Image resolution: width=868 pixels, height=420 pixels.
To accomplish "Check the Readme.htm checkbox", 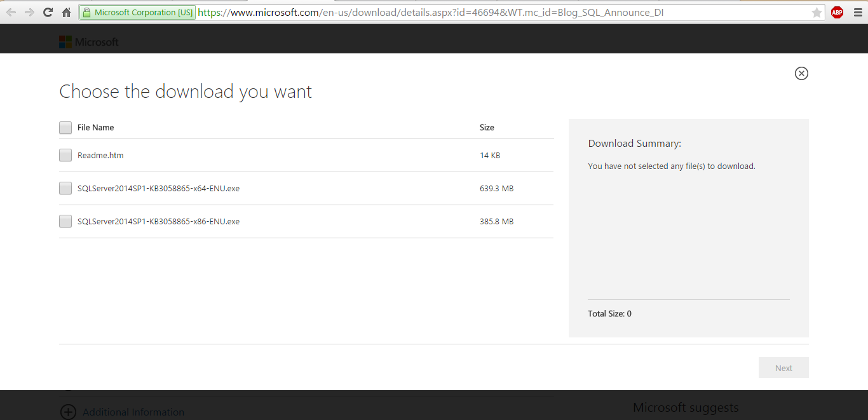I will (x=65, y=155).
